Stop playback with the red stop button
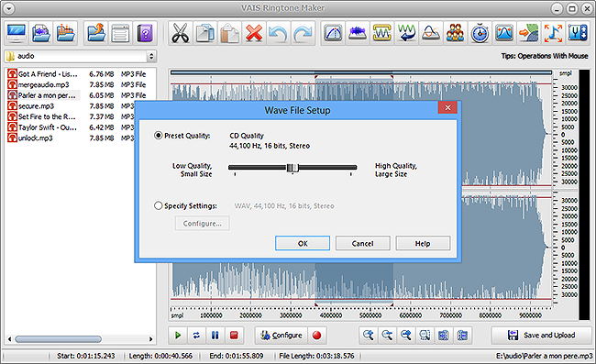596x364 pixels. coord(234,336)
